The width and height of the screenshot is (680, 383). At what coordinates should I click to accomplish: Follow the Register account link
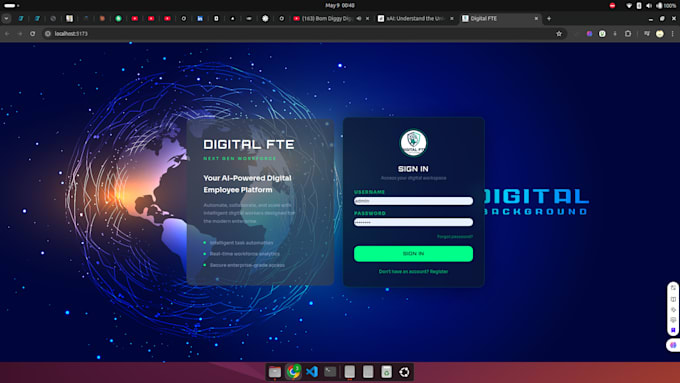[439, 272]
